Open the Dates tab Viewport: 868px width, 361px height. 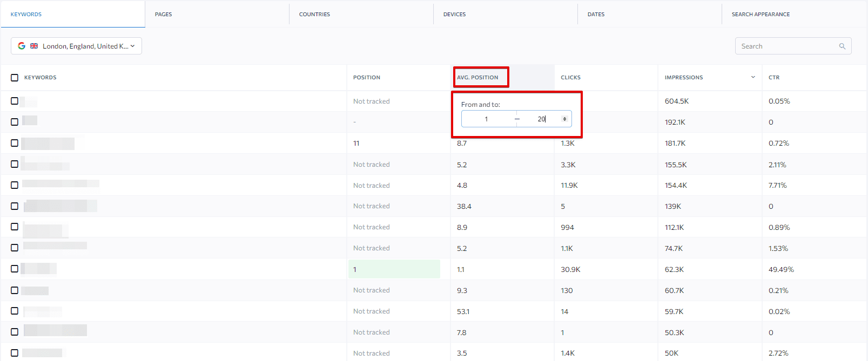click(x=650, y=14)
